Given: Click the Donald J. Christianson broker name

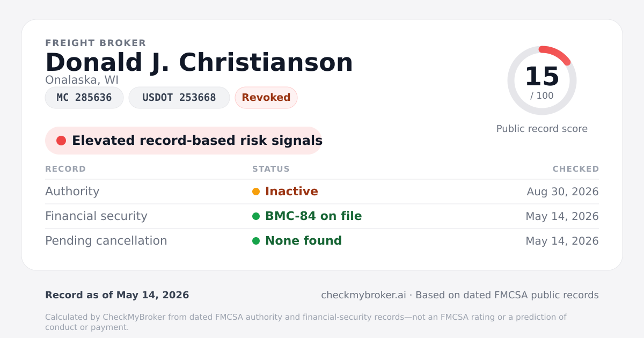Looking at the screenshot, I should click(199, 62).
